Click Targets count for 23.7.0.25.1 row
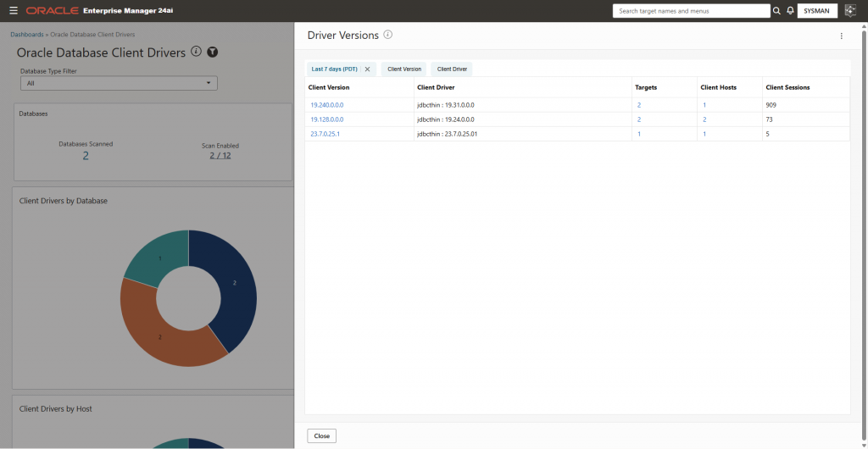868x449 pixels. (639, 134)
